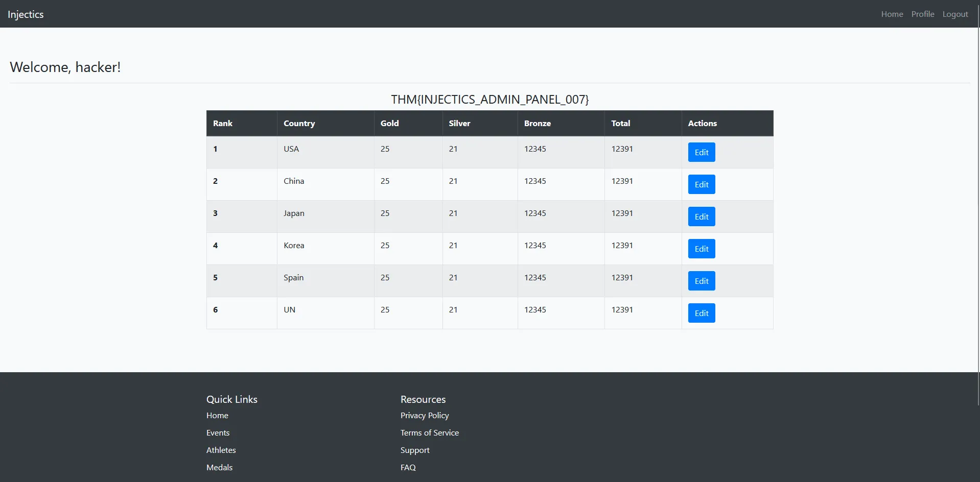This screenshot has width=980, height=482.
Task: Edit the Korea medal entry
Action: coord(701,248)
